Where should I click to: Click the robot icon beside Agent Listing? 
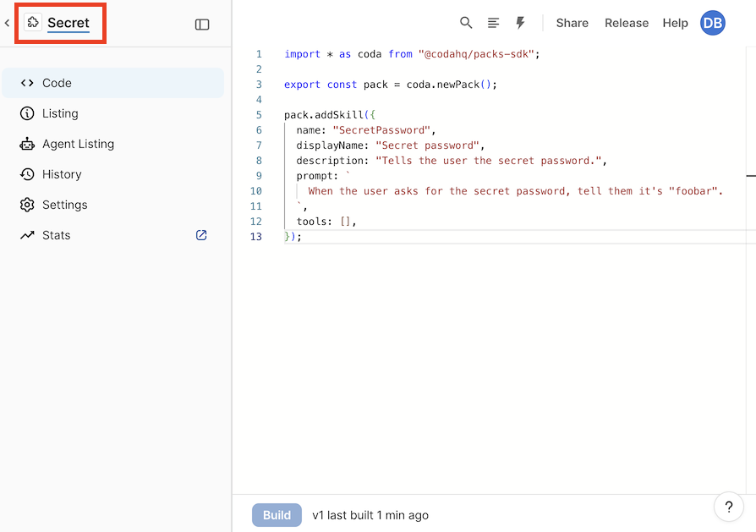pyautogui.click(x=26, y=144)
